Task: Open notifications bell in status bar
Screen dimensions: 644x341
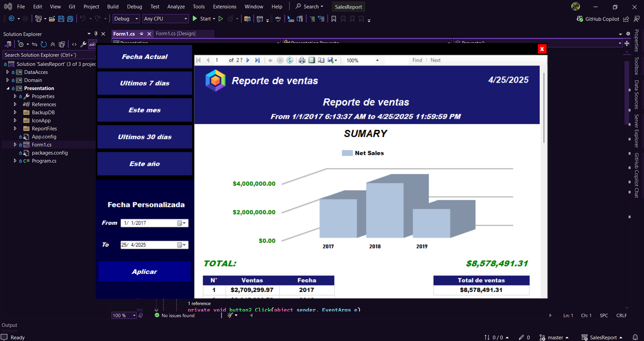Action: pyautogui.click(x=635, y=337)
